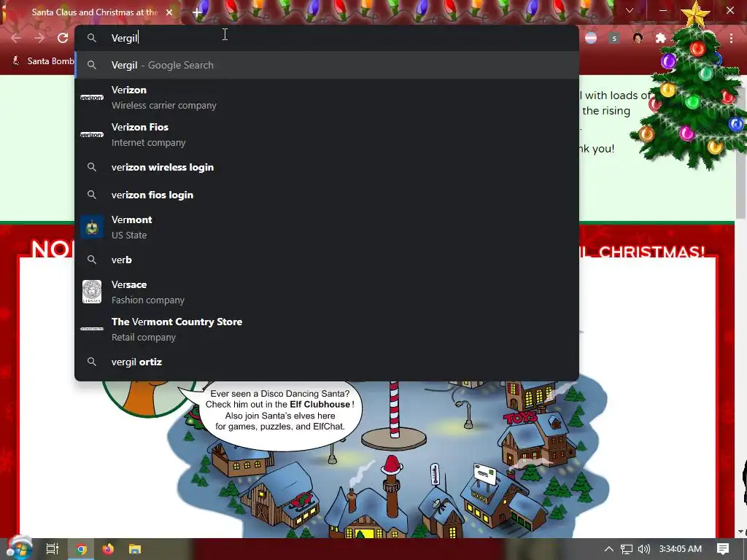Viewport: 747px width, 560px height.
Task: Click the network tray icon
Action: [x=627, y=549]
